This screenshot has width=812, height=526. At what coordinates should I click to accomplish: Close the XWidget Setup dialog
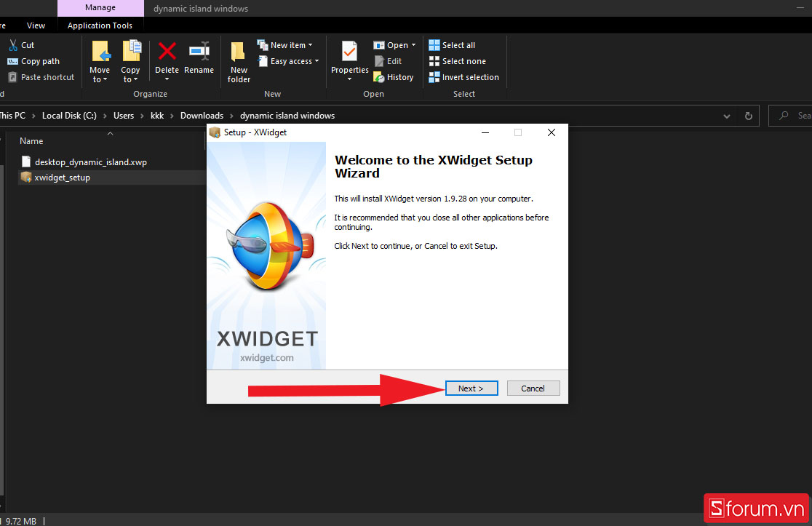(x=552, y=132)
